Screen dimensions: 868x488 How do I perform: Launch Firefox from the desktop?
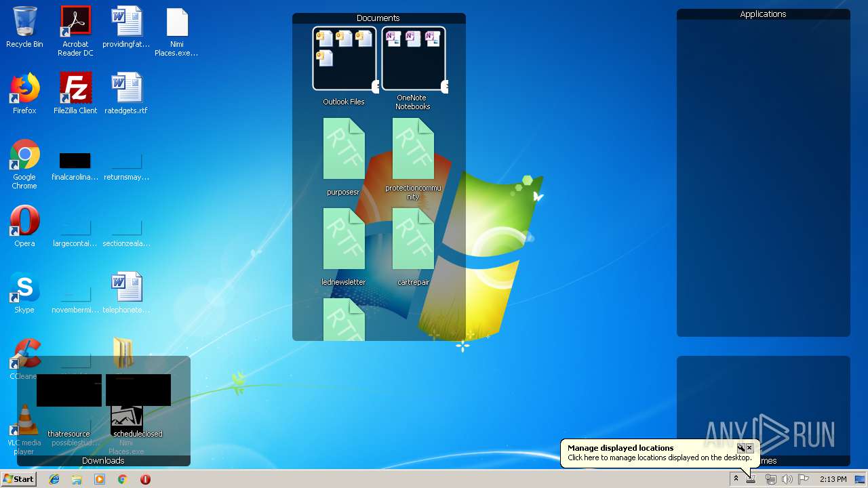coord(24,94)
